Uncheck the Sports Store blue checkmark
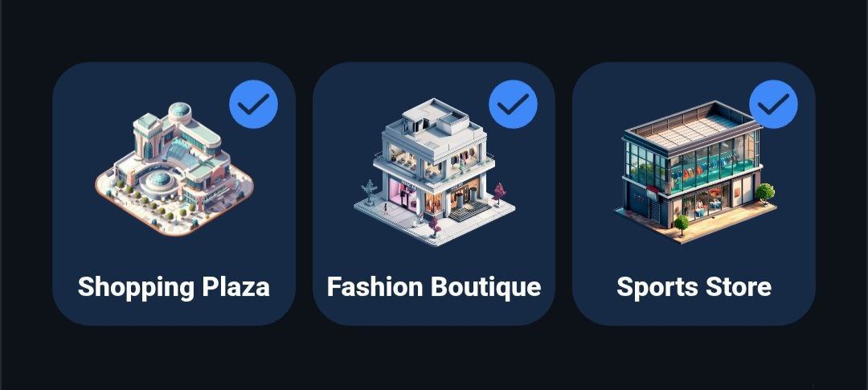 (773, 105)
